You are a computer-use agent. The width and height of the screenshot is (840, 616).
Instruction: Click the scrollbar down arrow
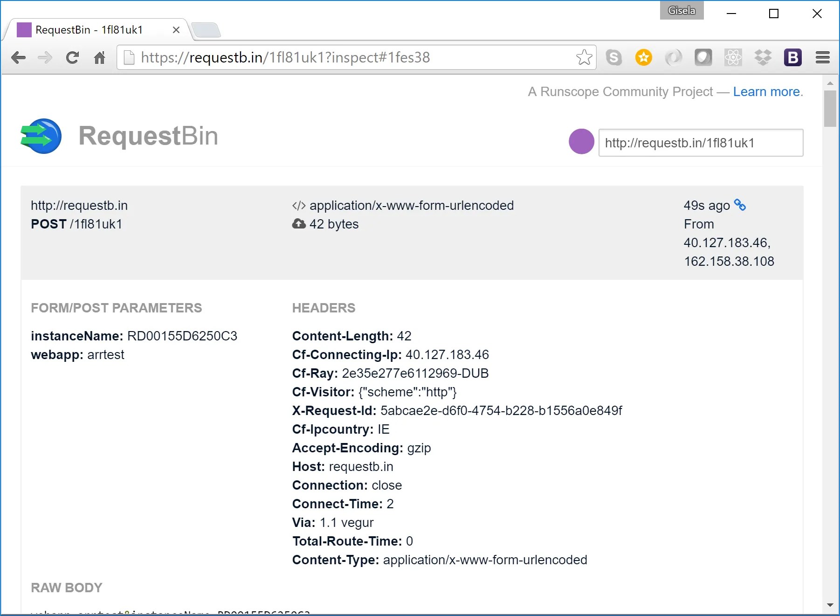(x=830, y=605)
